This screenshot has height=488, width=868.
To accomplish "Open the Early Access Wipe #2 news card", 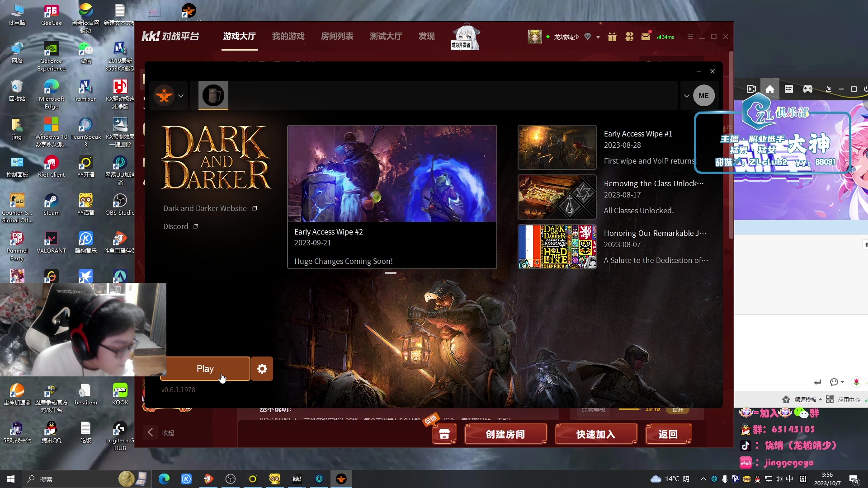I will click(x=392, y=197).
